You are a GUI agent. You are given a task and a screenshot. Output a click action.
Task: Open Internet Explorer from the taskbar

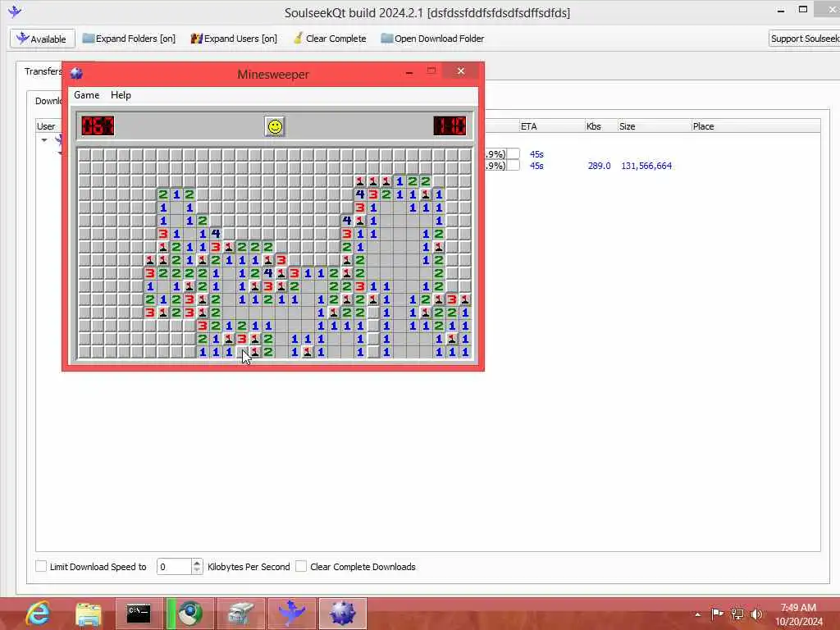(x=38, y=614)
